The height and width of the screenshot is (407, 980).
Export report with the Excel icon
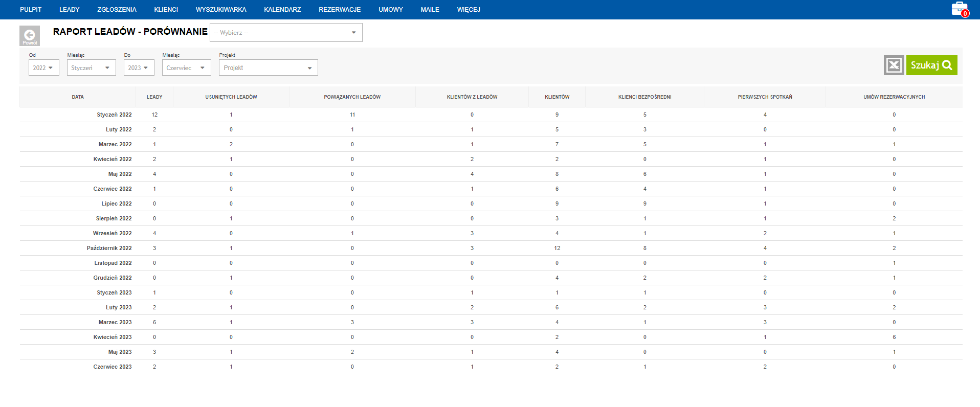click(894, 65)
